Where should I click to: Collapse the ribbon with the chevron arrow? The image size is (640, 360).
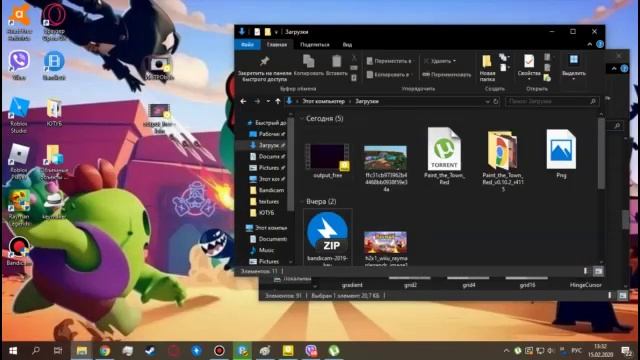click(x=589, y=44)
